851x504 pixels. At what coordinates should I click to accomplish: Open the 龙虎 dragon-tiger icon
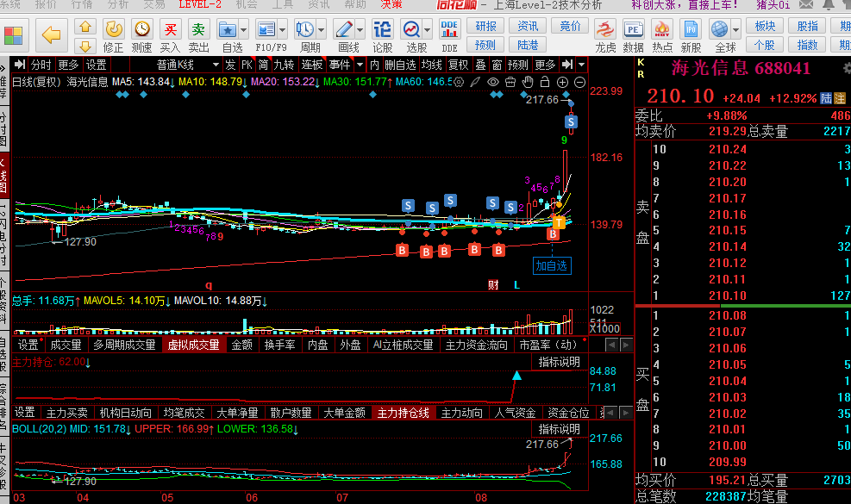605,29
